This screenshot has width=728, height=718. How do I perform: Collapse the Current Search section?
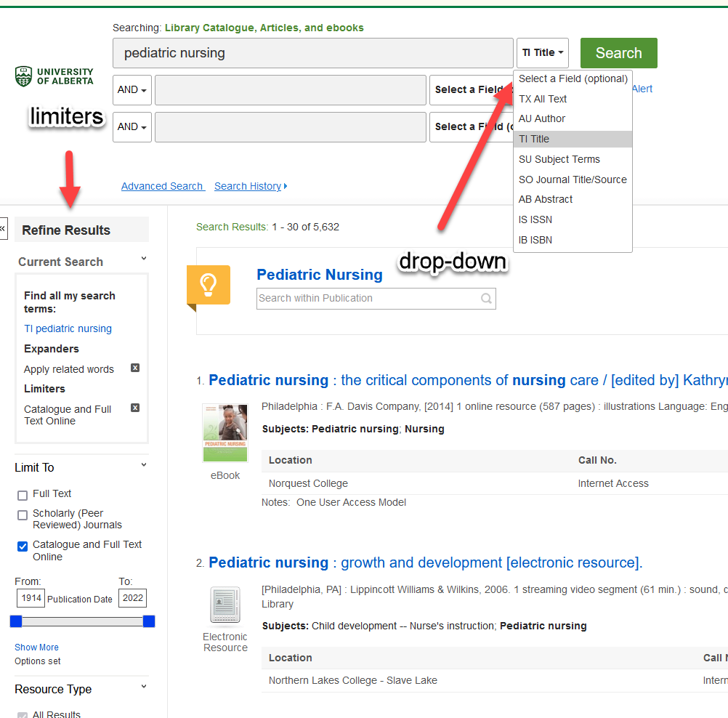coord(144,258)
